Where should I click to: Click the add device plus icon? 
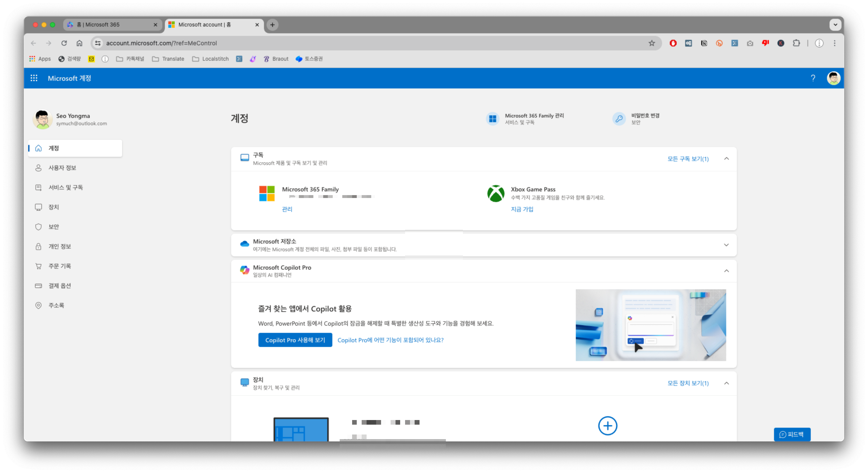pos(607,426)
